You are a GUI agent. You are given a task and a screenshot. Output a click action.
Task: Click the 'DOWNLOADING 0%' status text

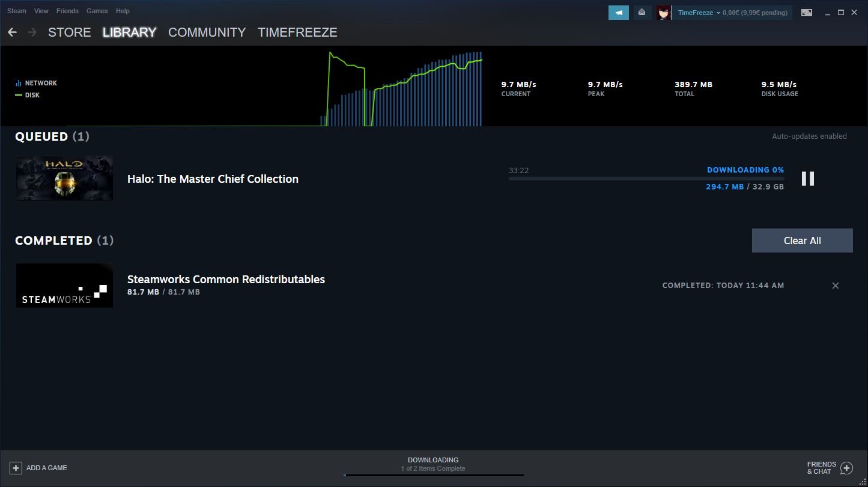pos(745,170)
